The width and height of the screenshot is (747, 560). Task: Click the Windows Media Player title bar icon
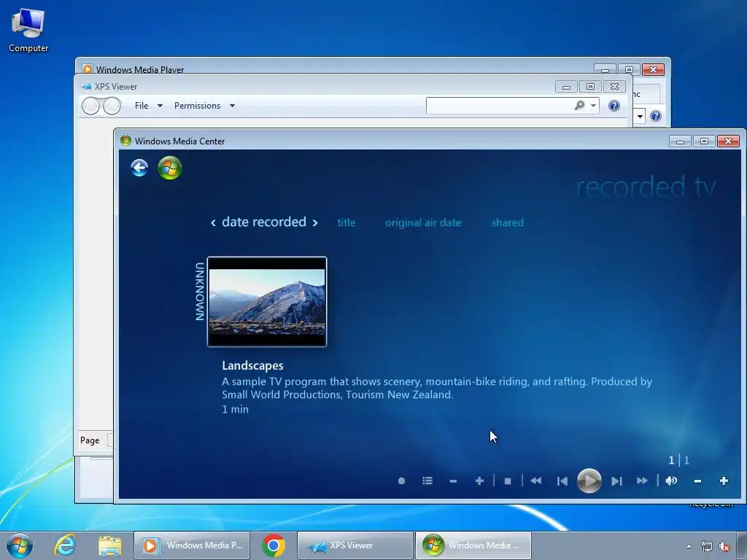88,69
